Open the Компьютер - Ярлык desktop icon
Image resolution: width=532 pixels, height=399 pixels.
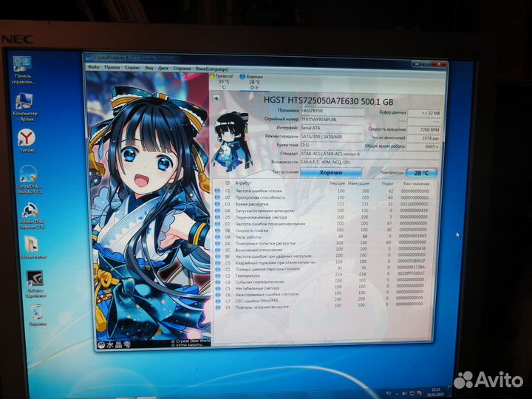pyautogui.click(x=24, y=107)
